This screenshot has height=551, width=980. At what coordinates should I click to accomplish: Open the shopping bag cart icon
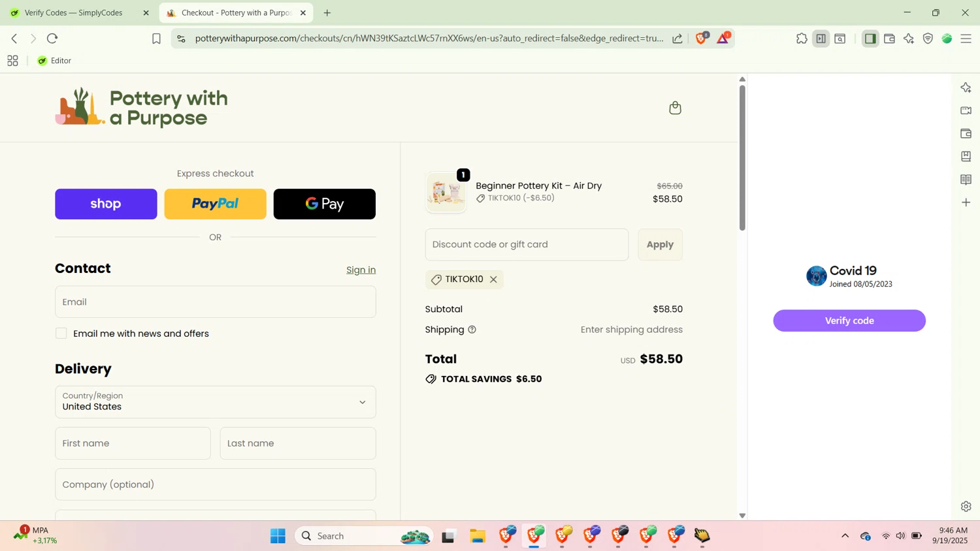pyautogui.click(x=675, y=108)
